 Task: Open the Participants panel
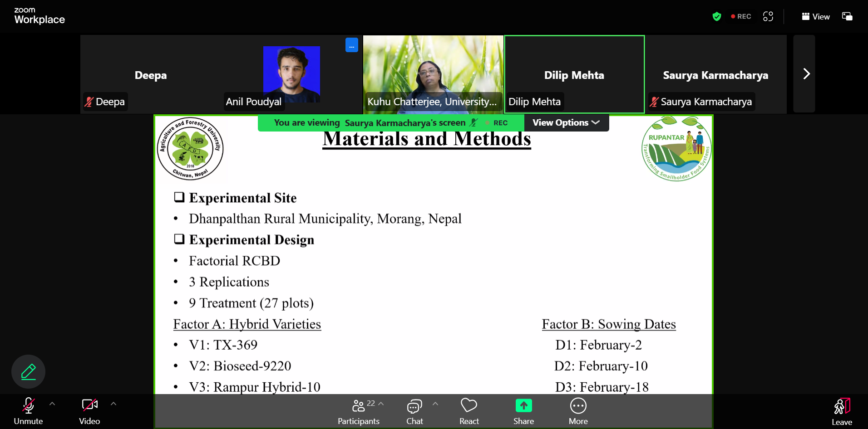(x=359, y=411)
